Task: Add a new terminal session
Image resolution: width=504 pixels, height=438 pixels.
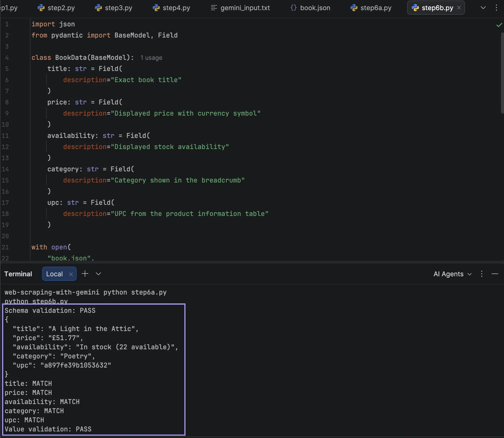Action: point(85,274)
